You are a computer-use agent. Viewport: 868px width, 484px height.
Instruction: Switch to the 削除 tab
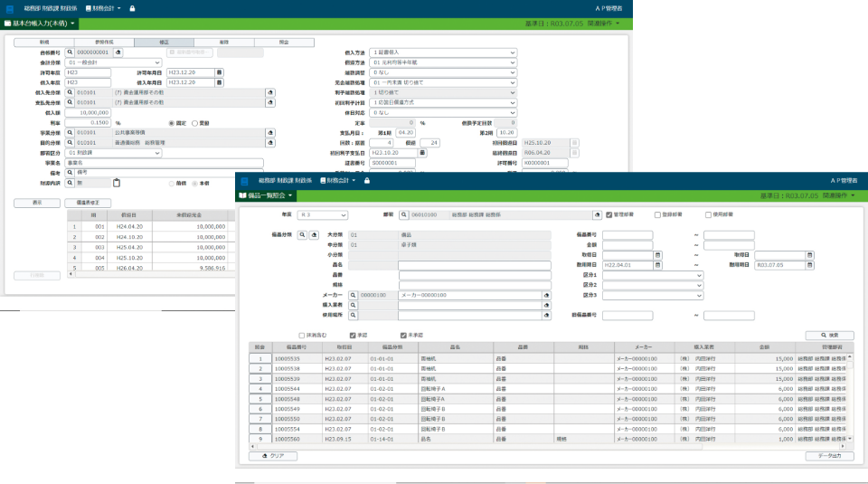coord(224,43)
